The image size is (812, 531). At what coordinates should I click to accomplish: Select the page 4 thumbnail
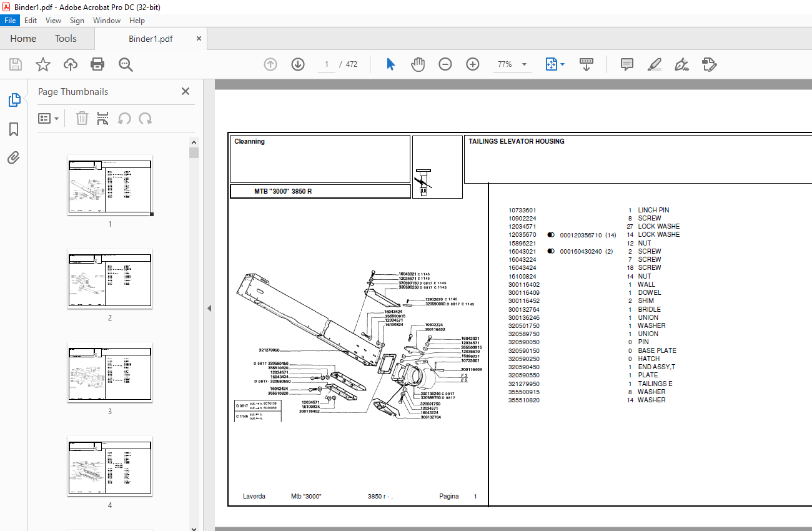(x=110, y=466)
